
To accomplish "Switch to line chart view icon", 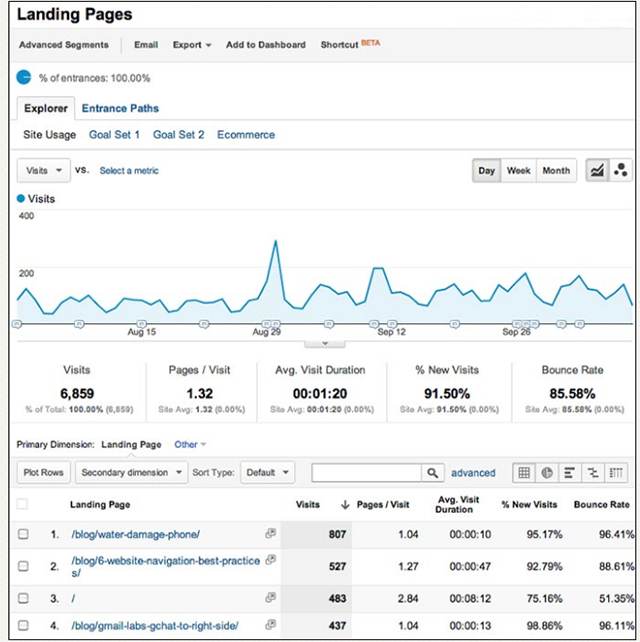I will point(597,171).
